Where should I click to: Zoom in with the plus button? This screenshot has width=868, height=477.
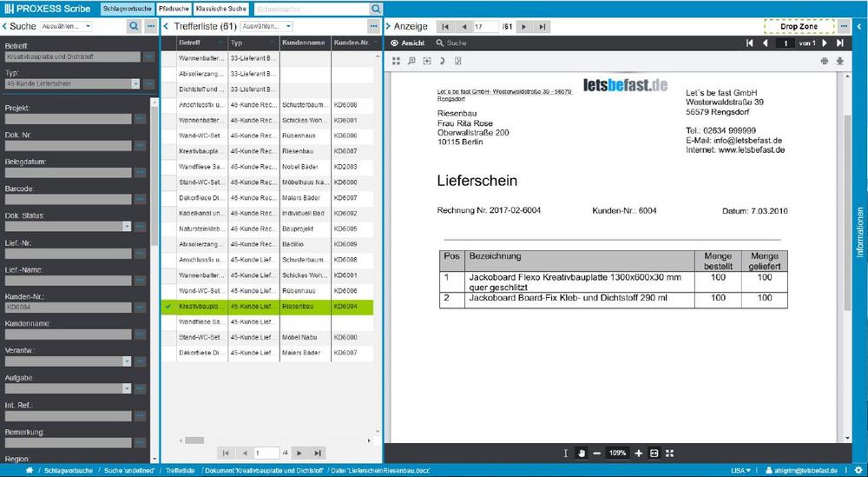pos(639,454)
